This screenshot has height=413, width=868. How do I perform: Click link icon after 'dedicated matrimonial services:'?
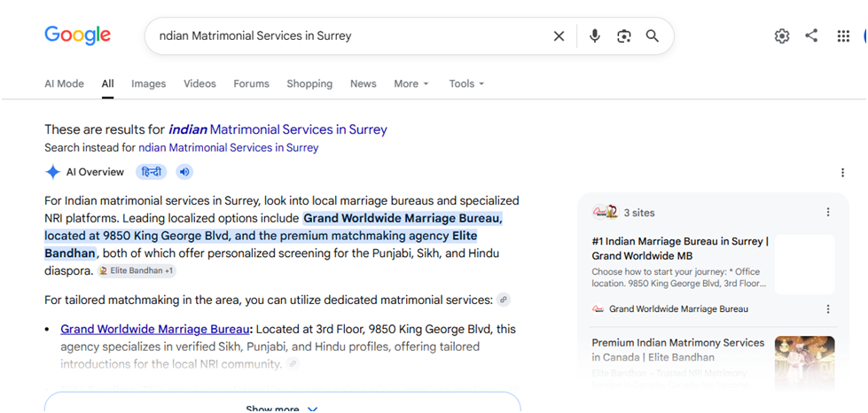(x=504, y=300)
